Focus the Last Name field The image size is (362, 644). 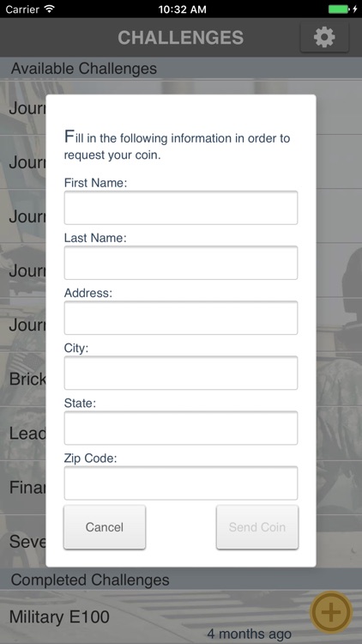181,263
